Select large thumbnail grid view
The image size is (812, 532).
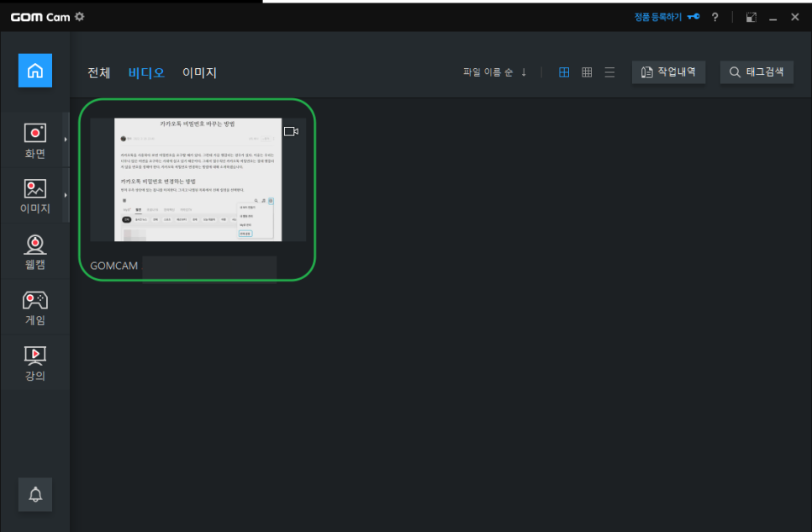click(x=564, y=72)
